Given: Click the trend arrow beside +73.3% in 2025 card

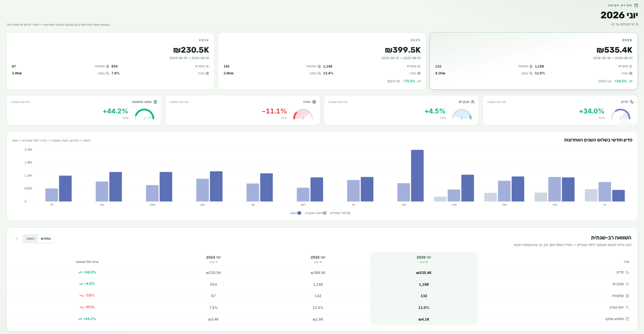Looking at the screenshot, I should 419,81.
